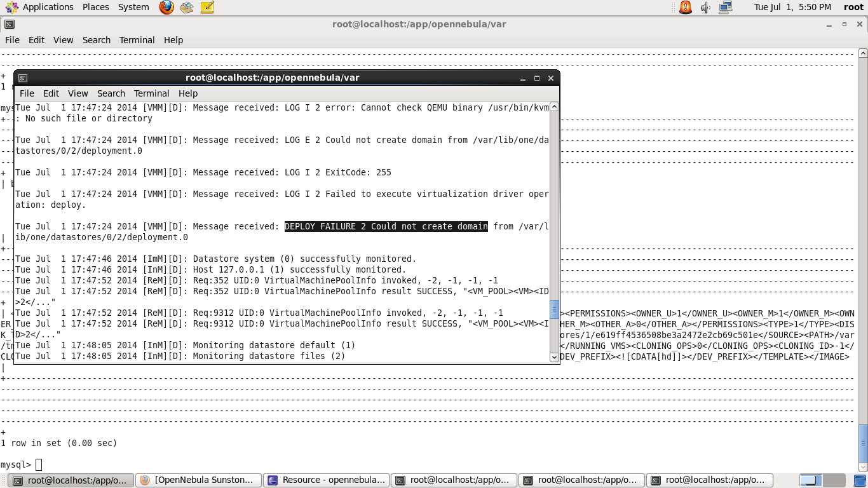Click 'Cannot check QEMU binary' error line
868x488 pixels.
click(282, 112)
